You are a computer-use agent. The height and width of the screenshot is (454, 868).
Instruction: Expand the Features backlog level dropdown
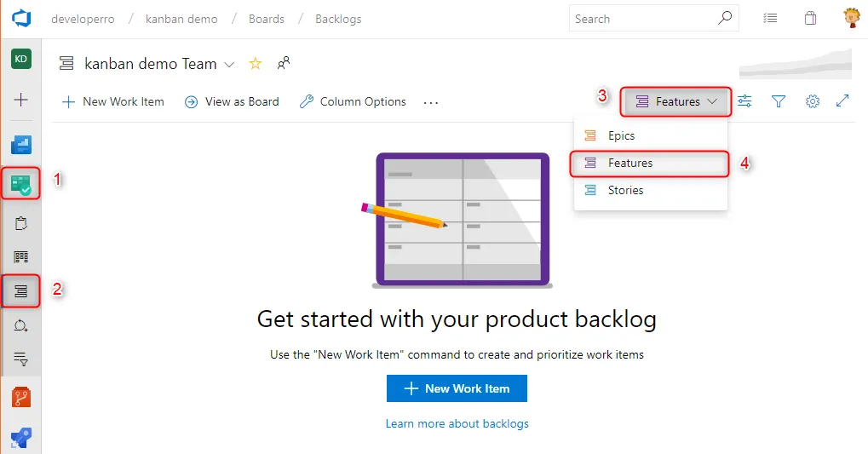[676, 102]
